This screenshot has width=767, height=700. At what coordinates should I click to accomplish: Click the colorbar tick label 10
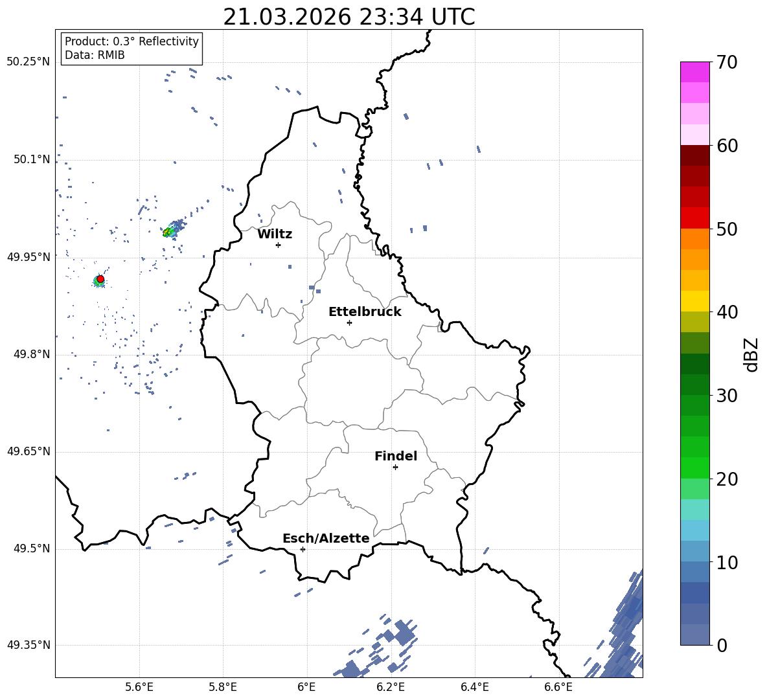tap(727, 562)
